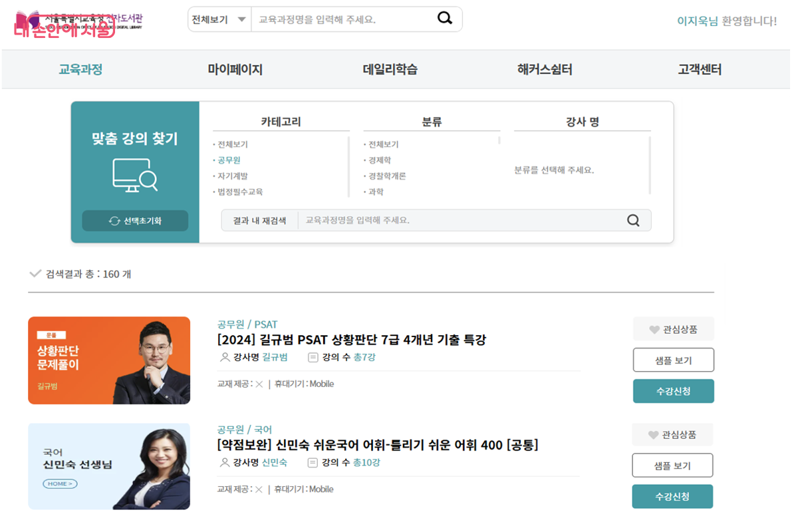798x532 pixels.
Task: Click the 결과 내 재검색 input field
Action: tap(459, 220)
